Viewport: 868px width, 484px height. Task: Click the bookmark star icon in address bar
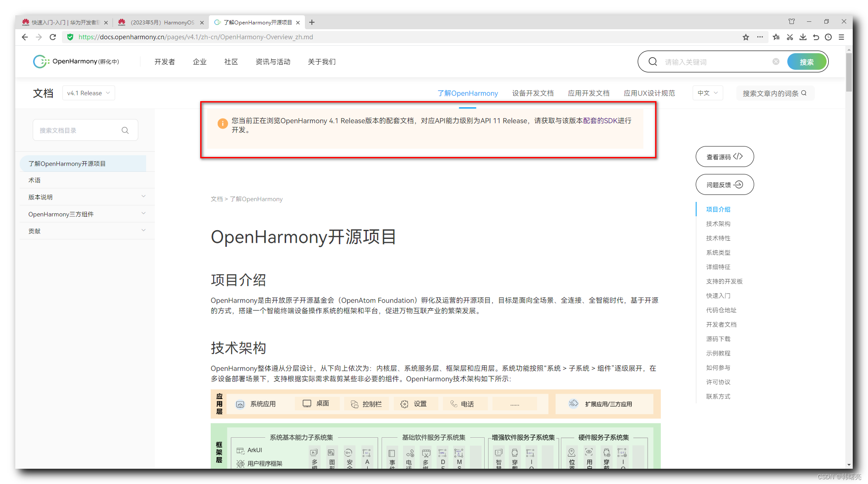pyautogui.click(x=746, y=37)
